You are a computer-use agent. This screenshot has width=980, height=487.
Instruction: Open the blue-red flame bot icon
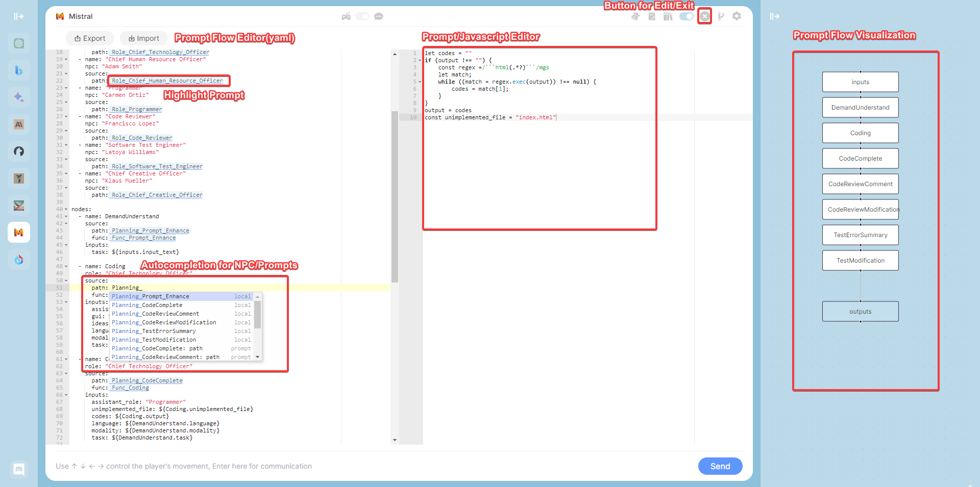[19, 260]
